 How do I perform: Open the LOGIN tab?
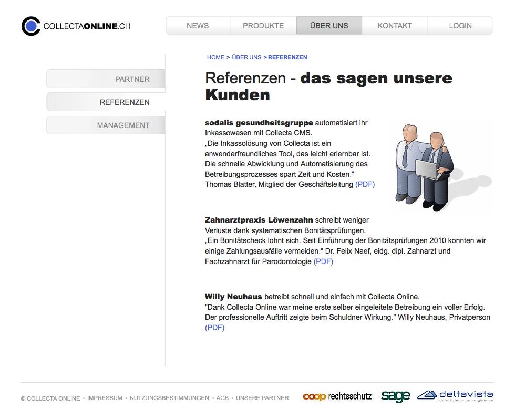pyautogui.click(x=460, y=26)
